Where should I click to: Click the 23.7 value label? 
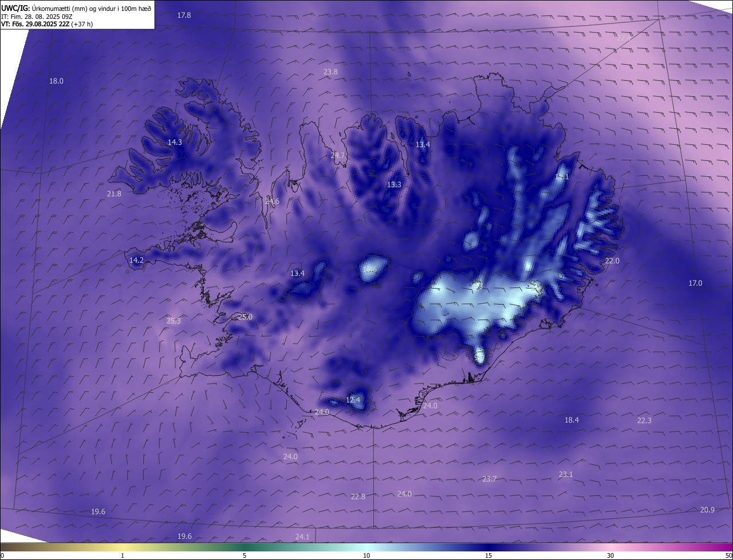pyautogui.click(x=489, y=479)
